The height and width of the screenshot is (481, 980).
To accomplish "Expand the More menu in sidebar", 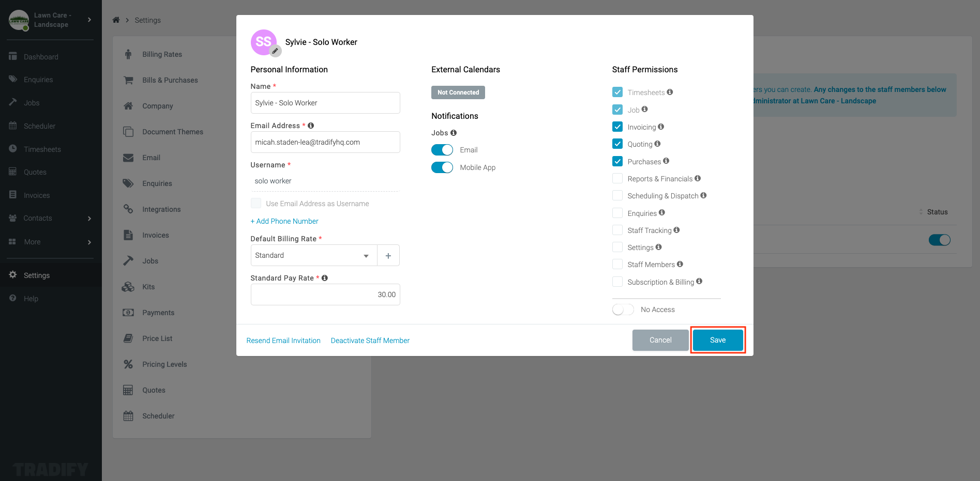I will pos(89,241).
